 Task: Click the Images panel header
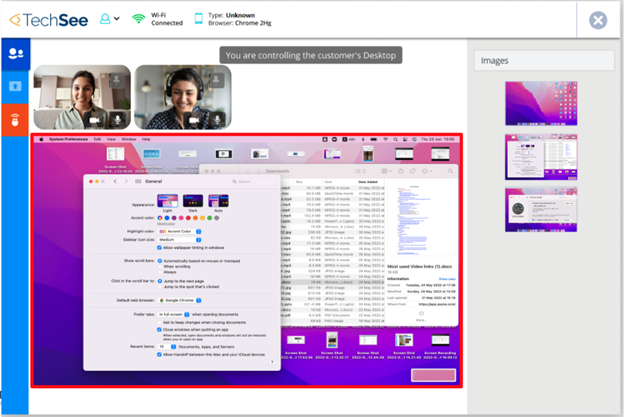544,60
